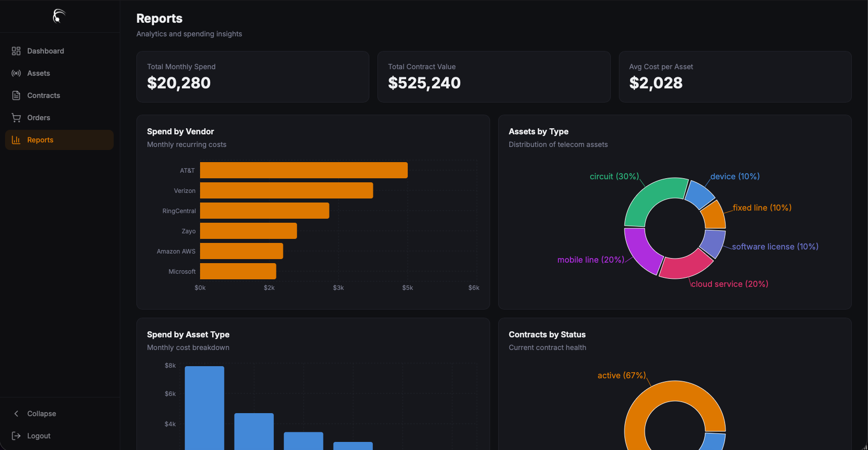Click the $2,028 avg cost value
The image size is (868, 450).
point(656,83)
